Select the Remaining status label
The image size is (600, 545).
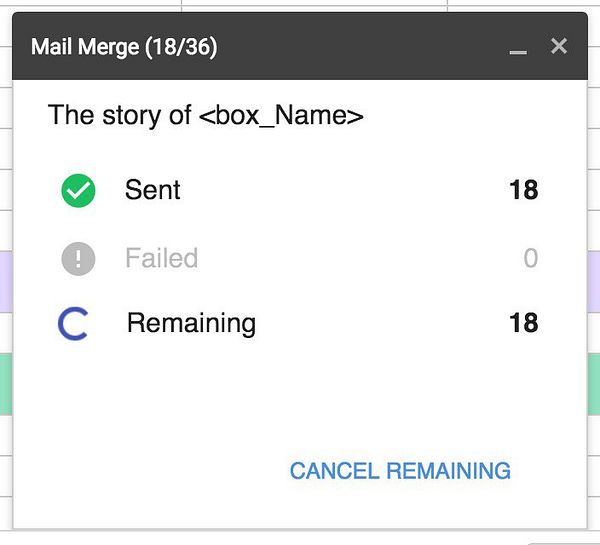click(x=191, y=324)
